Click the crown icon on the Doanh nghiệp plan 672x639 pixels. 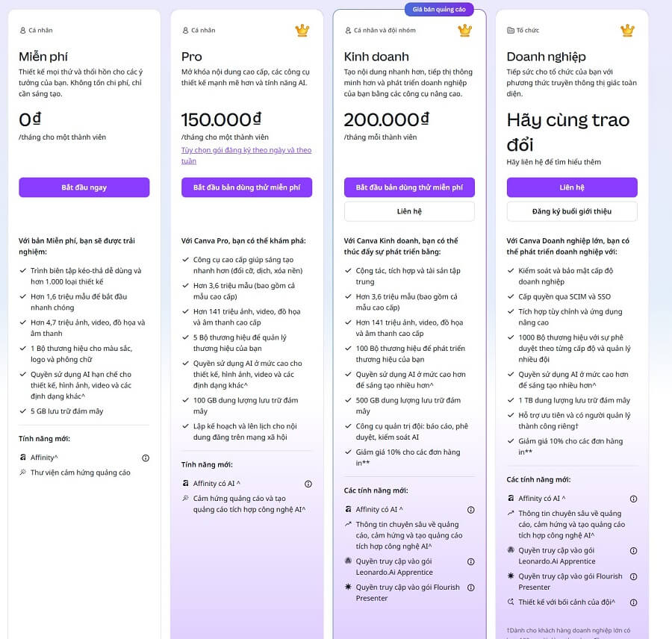[627, 31]
